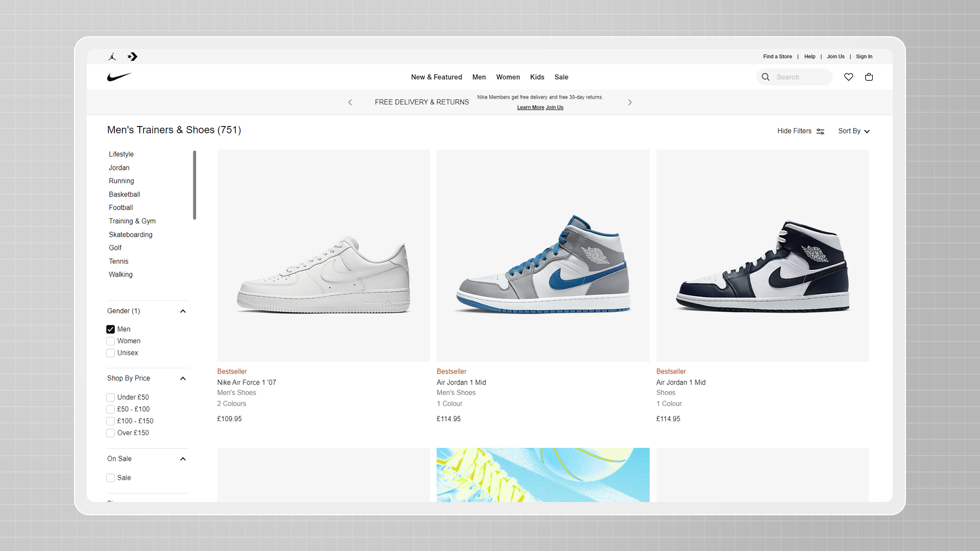
Task: Open the Sort By dropdown
Action: point(854,131)
